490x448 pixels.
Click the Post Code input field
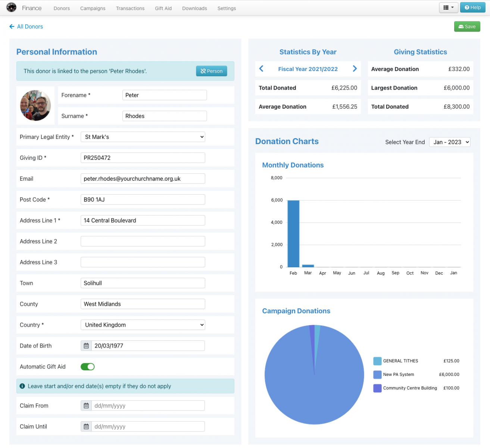(x=143, y=199)
